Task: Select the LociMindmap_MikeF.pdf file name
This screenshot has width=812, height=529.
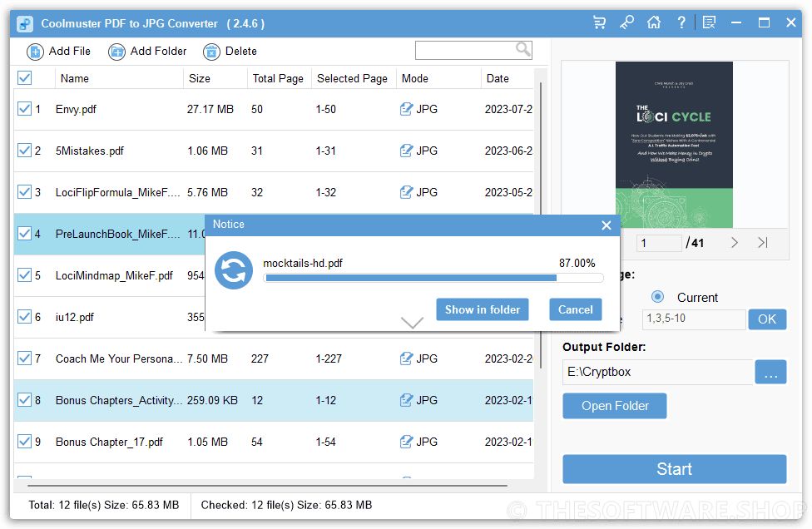Action: 114,275
